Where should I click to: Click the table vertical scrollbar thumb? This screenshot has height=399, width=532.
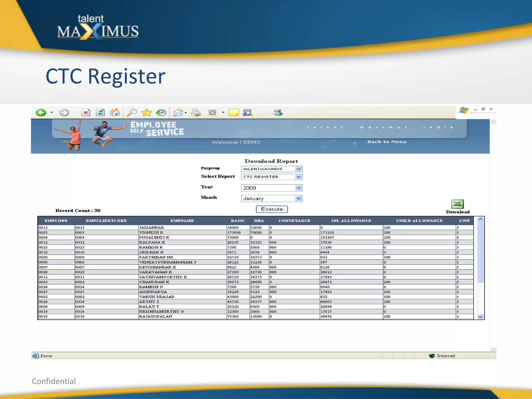tap(480, 252)
